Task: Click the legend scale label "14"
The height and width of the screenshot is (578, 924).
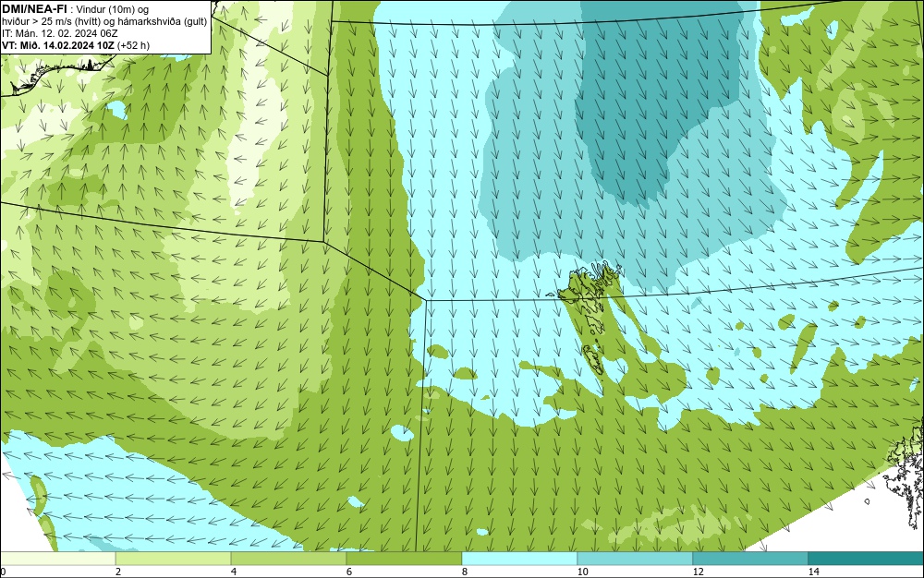Action: 813,572
